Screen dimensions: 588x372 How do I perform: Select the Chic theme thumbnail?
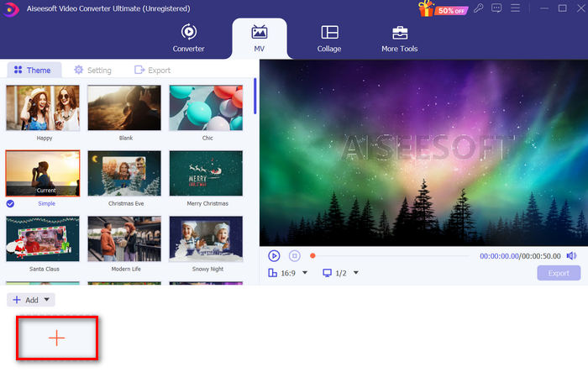(x=206, y=108)
